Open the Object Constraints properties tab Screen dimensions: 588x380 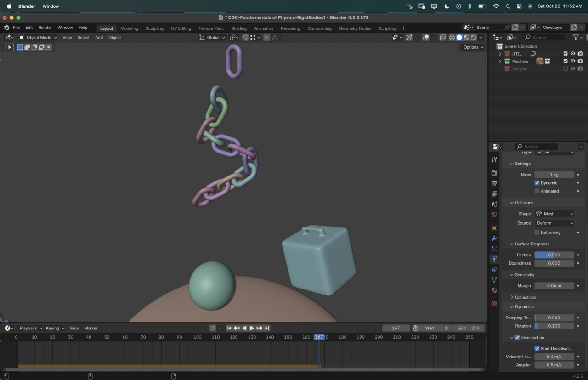494,270
